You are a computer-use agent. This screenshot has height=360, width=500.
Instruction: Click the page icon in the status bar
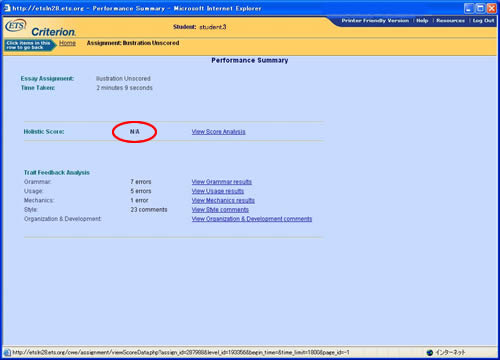[7, 352]
